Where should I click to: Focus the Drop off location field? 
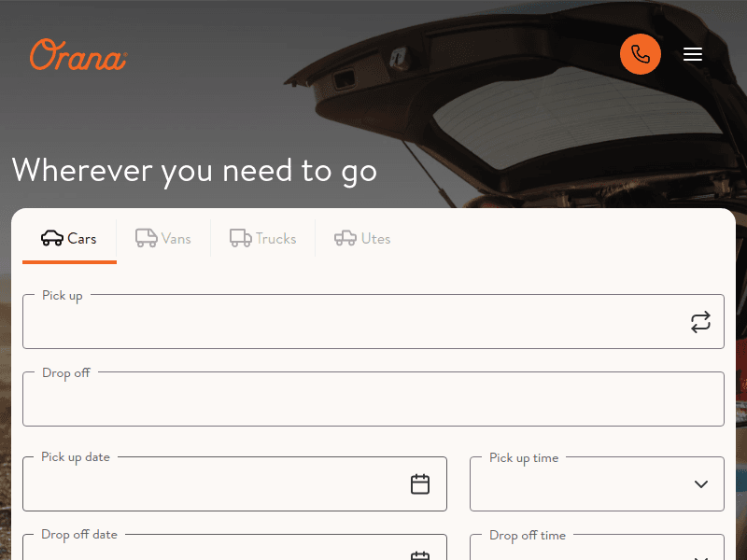click(x=373, y=400)
